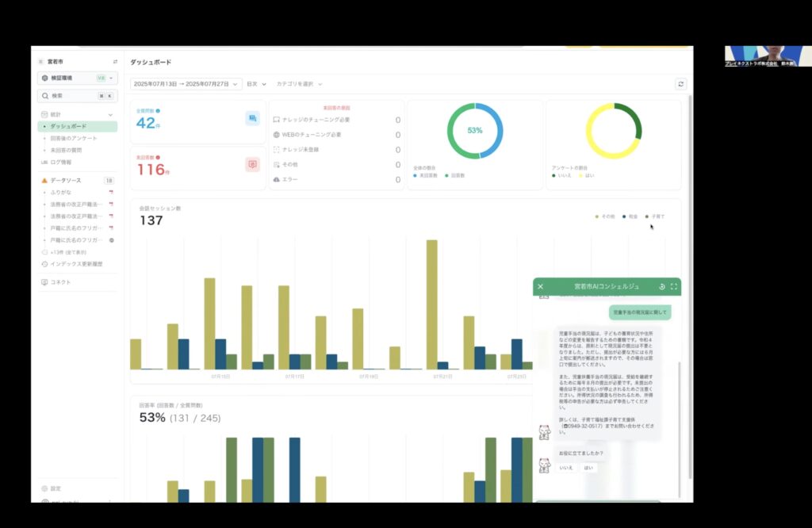812x528 pixels.
Task: Toggle 子育て series in chart legend
Action: (655, 216)
